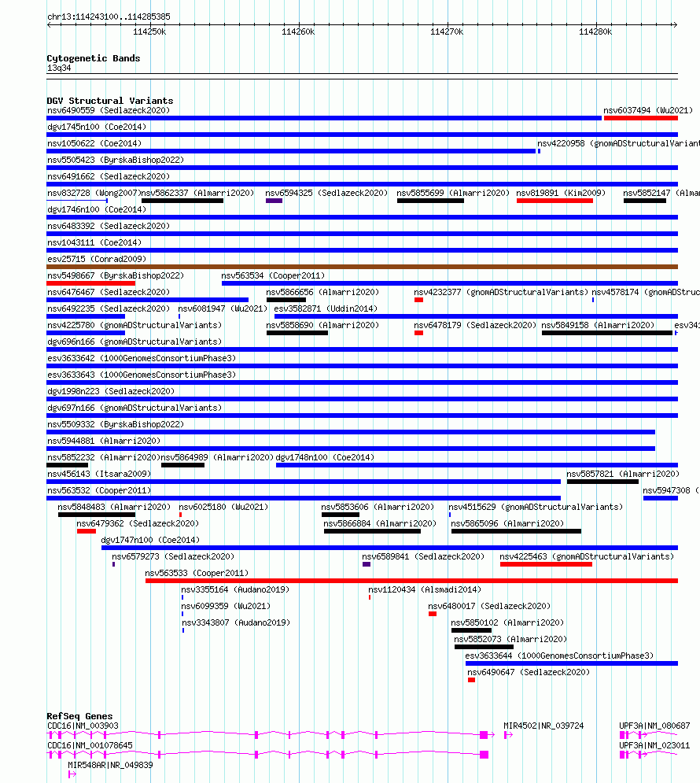Viewport: 700px width, 783px height.
Task: Click the nsv5848483 (Almarri2020) black bar
Action: (x=97, y=515)
